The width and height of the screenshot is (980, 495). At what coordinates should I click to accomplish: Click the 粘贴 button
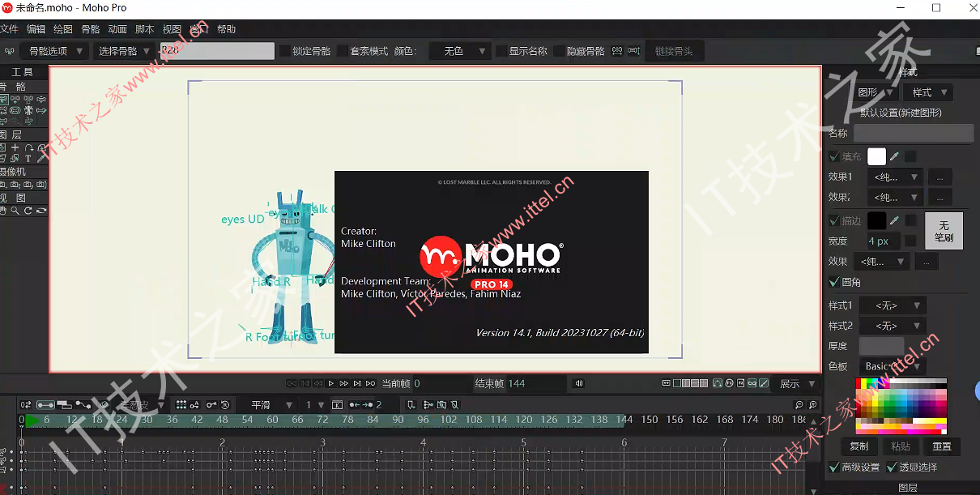point(901,446)
